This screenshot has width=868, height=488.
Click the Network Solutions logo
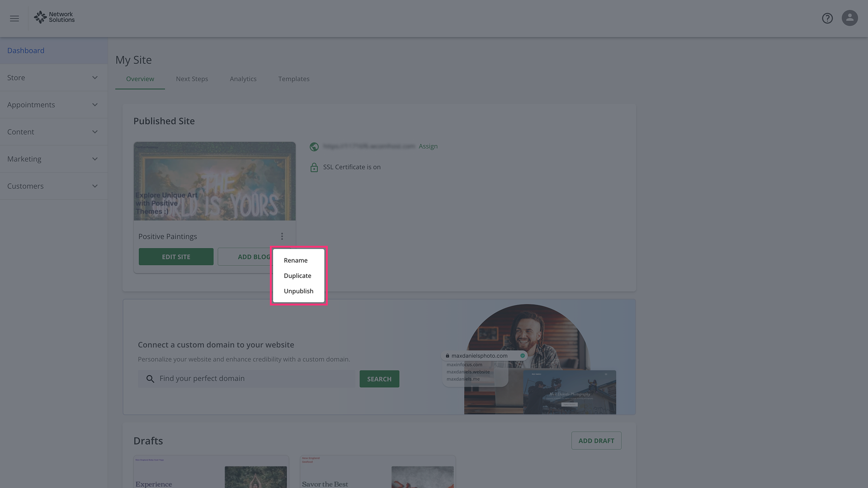click(54, 17)
